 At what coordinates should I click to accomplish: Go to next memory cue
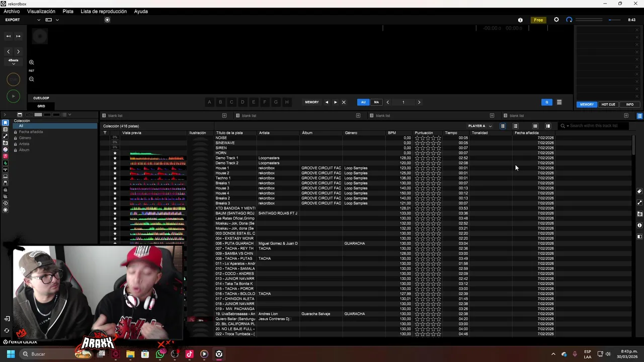(x=335, y=102)
